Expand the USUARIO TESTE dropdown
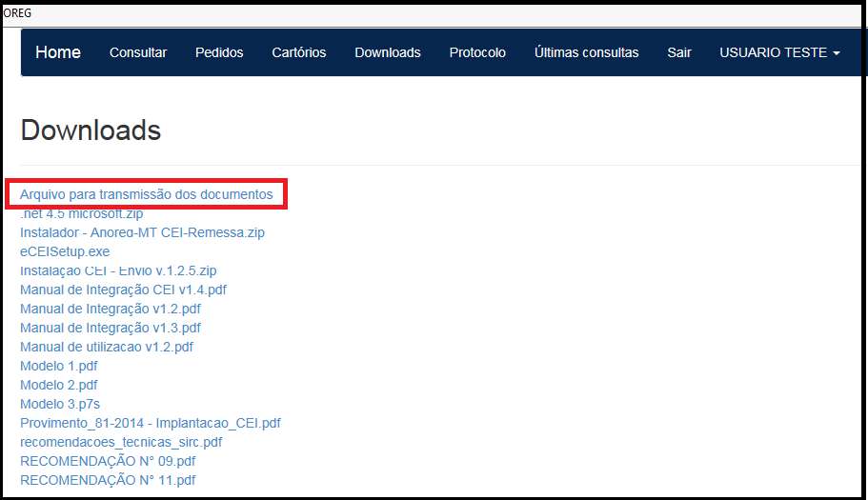The height and width of the screenshot is (500, 868). (x=779, y=52)
